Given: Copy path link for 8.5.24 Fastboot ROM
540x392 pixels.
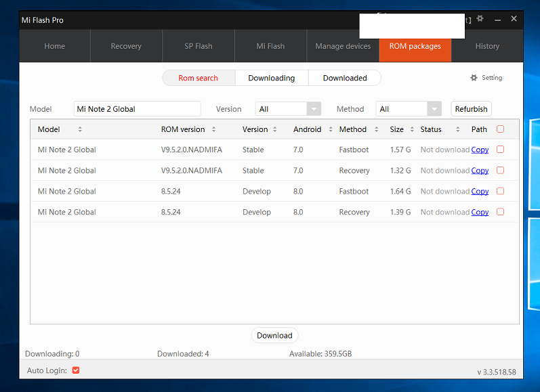Looking at the screenshot, I should 480,192.
